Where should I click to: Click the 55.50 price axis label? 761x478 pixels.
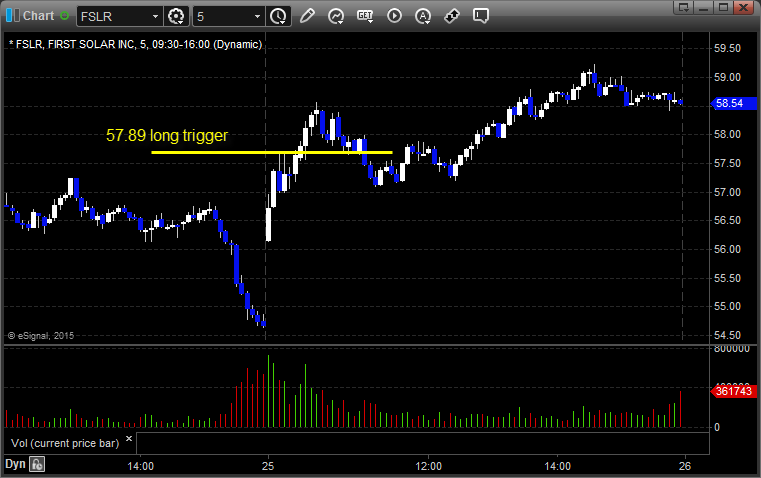click(728, 278)
